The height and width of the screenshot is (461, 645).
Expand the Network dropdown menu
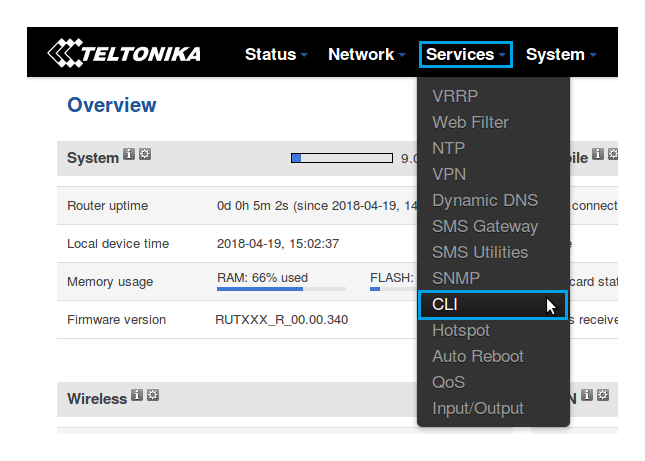[366, 54]
